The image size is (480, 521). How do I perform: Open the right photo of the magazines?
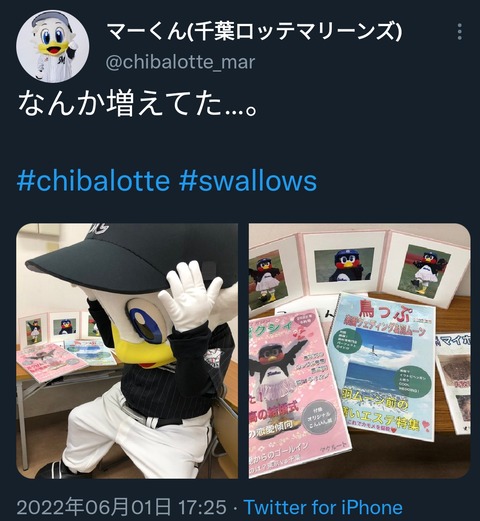pyautogui.click(x=360, y=351)
